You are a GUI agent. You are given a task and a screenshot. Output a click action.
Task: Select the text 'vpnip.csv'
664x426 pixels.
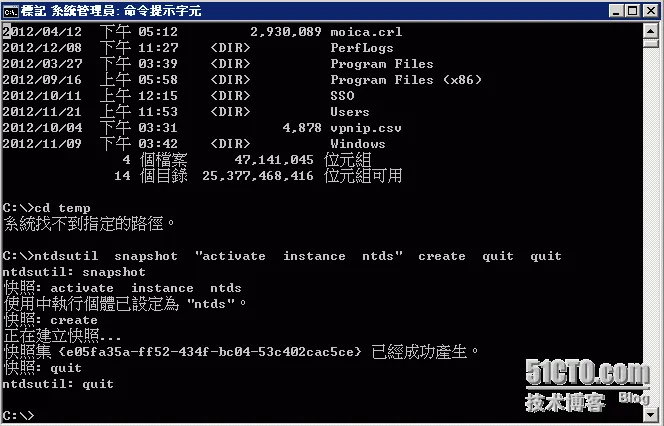366,128
